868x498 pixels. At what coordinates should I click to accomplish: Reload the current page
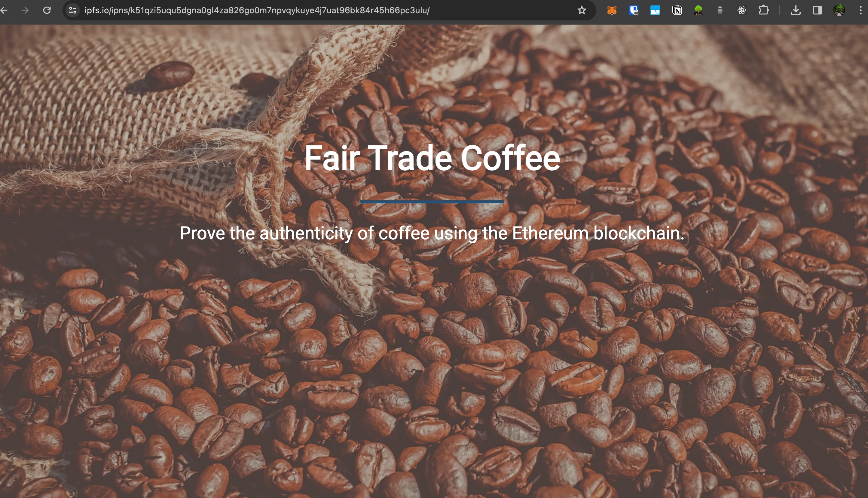tap(47, 10)
